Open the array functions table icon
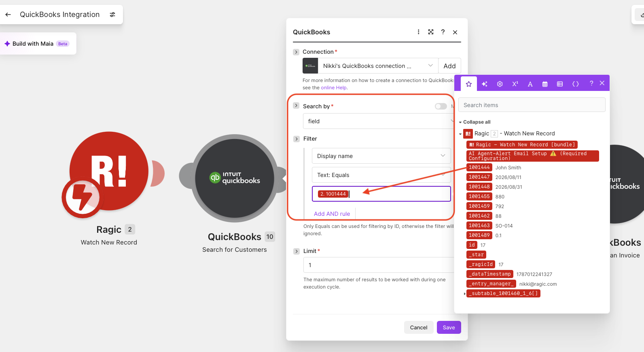This screenshot has width=644, height=352. pyautogui.click(x=560, y=84)
